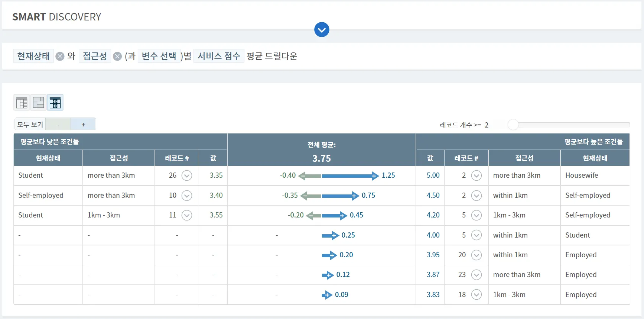Toggle the minus button next to 모두 보기

point(58,125)
